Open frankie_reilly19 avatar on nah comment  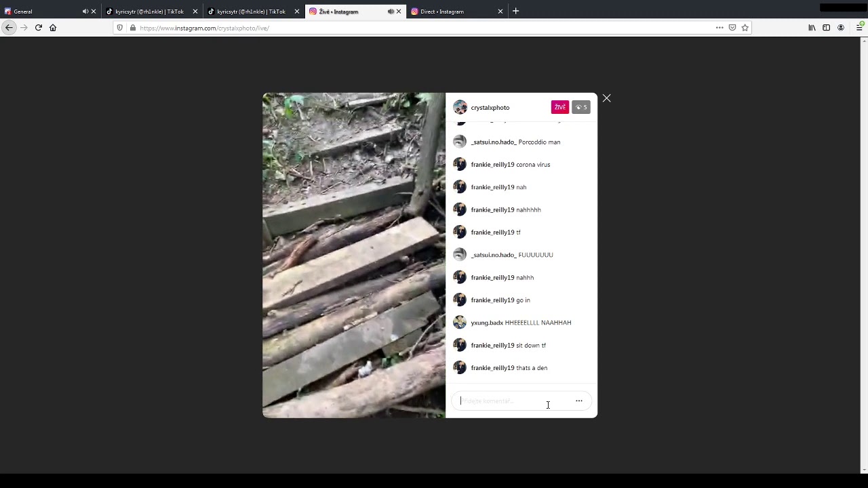460,187
